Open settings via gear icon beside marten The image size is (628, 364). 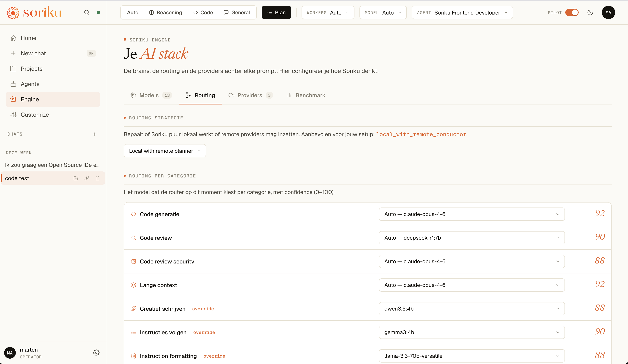pyautogui.click(x=96, y=353)
